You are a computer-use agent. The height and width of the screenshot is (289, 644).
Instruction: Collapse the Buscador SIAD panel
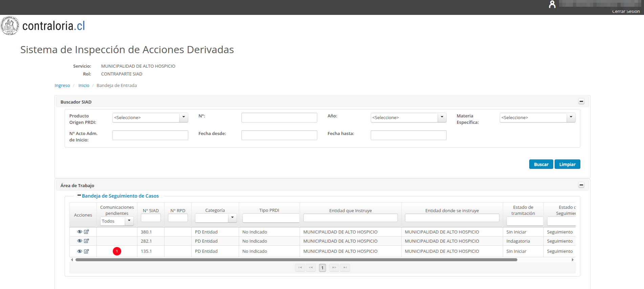[x=581, y=102]
